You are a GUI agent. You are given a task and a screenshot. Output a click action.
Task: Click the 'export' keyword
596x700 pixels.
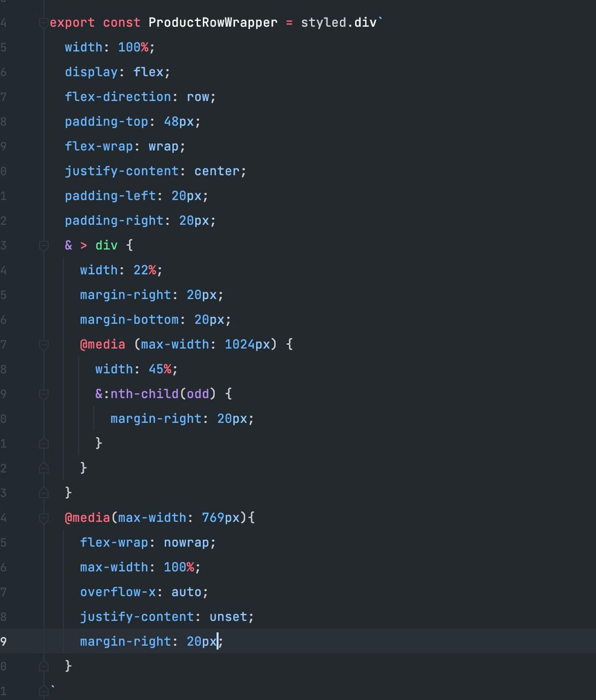coord(72,23)
